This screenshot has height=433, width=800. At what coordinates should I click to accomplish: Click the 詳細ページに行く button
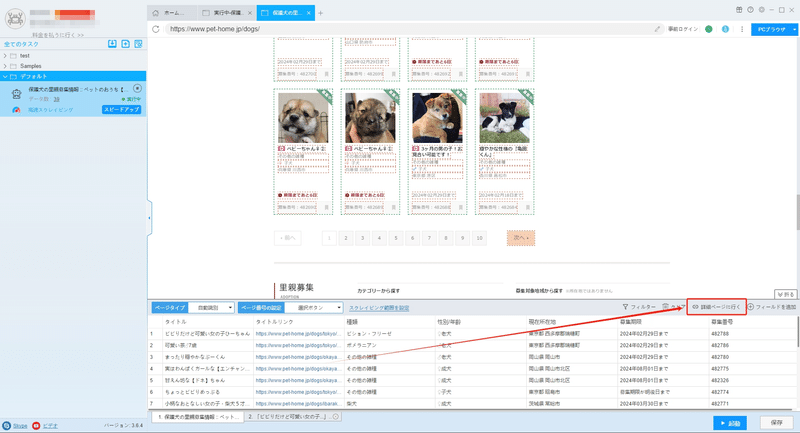[716, 307]
